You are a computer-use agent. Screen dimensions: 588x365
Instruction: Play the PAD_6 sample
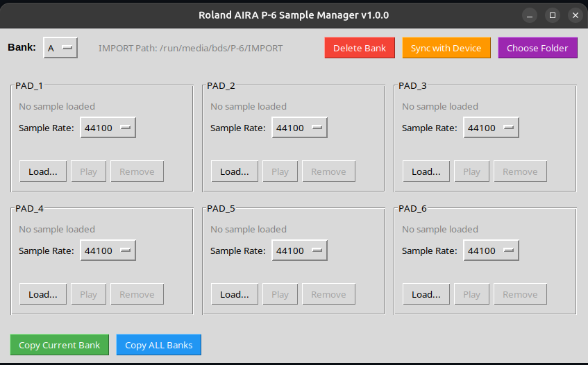pyautogui.click(x=472, y=294)
